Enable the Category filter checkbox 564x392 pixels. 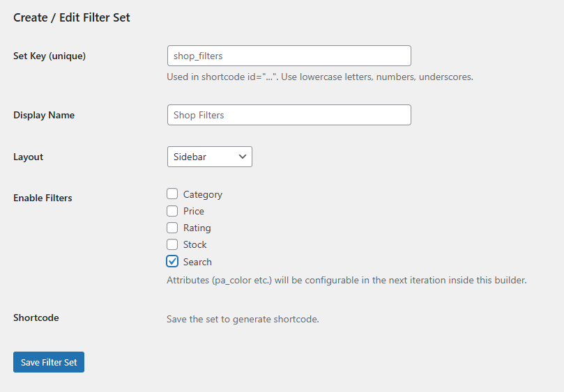tap(172, 194)
